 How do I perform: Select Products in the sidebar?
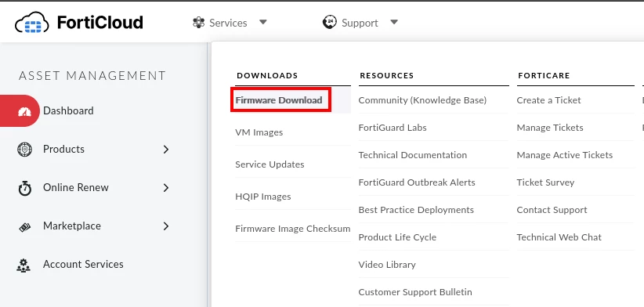point(63,149)
